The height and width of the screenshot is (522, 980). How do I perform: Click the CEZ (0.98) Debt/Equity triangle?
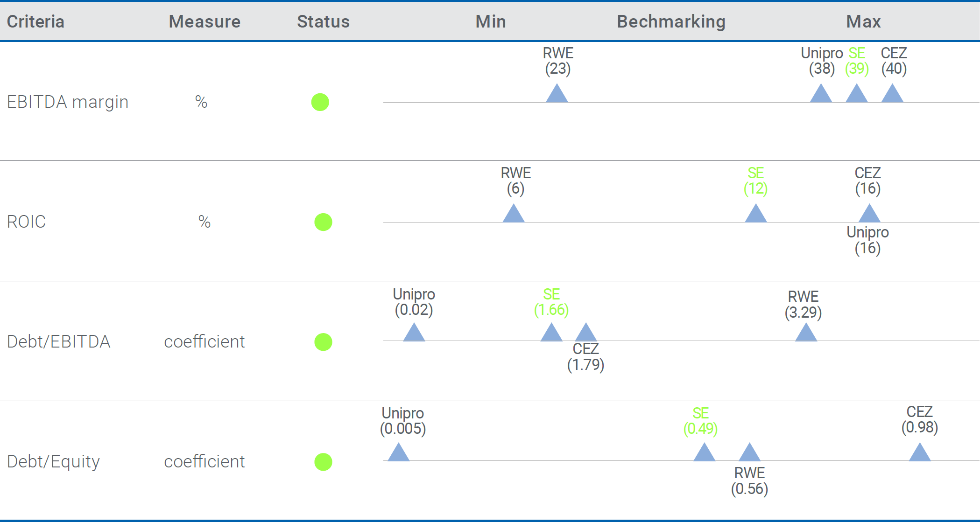[x=920, y=453]
